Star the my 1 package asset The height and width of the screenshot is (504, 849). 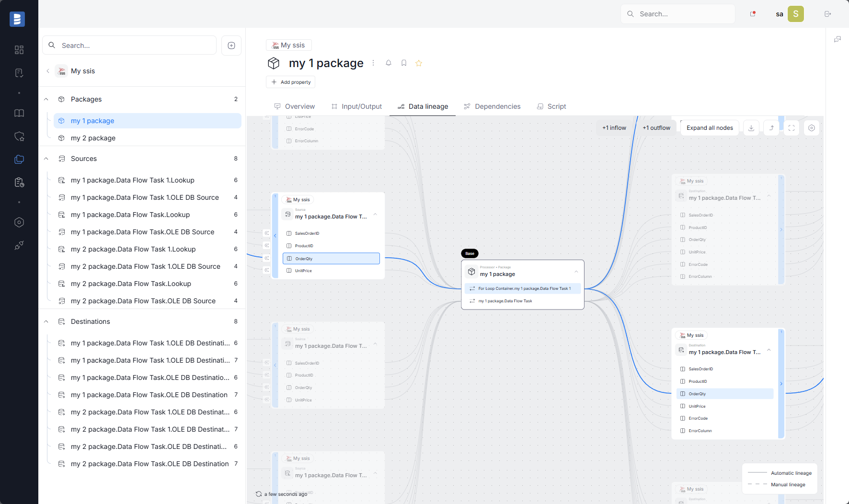tap(419, 63)
